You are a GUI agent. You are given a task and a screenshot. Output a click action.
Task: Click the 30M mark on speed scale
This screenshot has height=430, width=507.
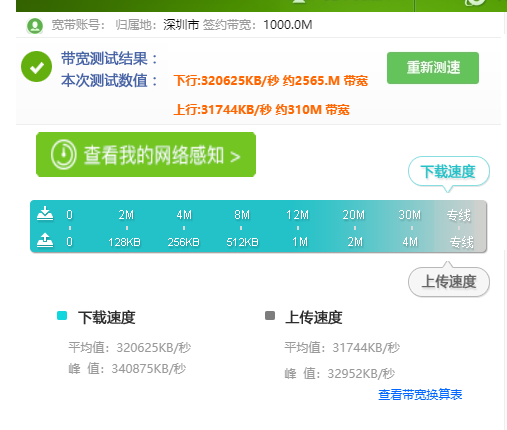[x=410, y=215]
